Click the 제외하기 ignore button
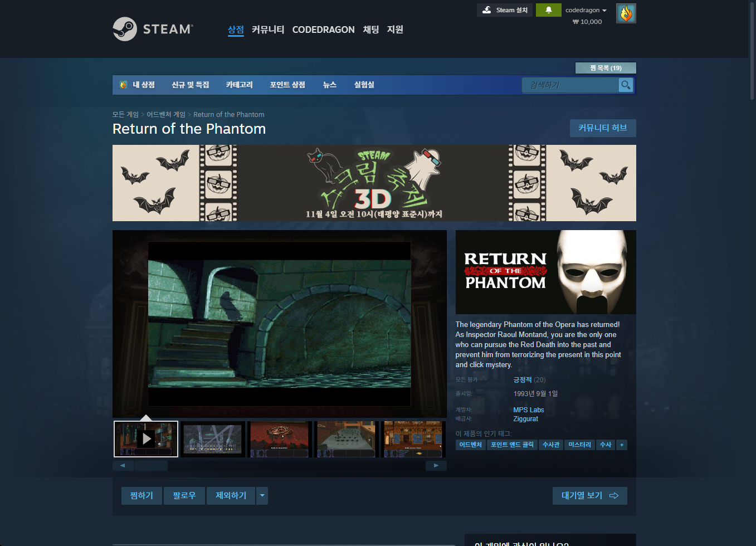Screen dimensions: 756x546 pyautogui.click(x=231, y=496)
